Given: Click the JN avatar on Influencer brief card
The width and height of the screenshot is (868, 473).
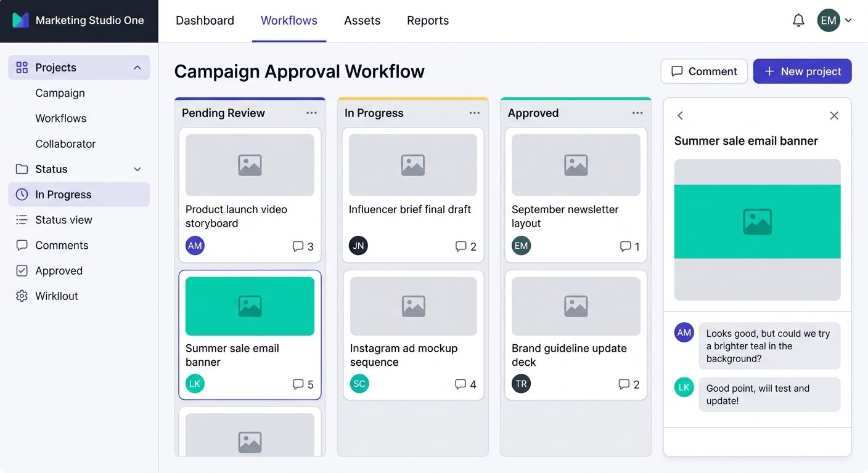Looking at the screenshot, I should [x=358, y=246].
